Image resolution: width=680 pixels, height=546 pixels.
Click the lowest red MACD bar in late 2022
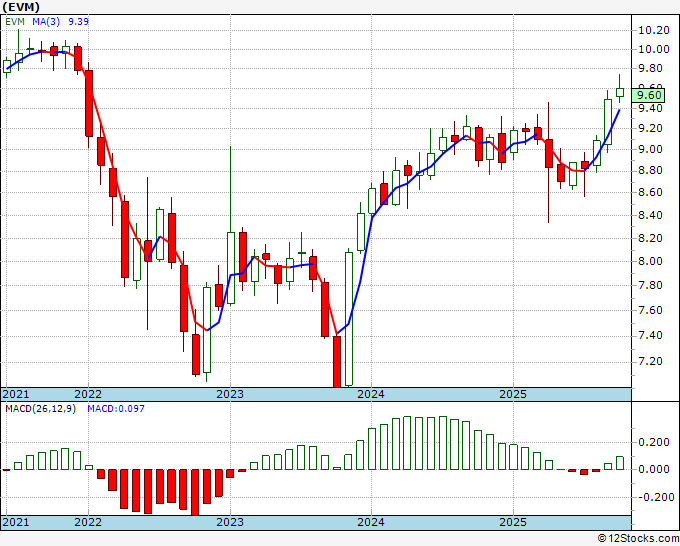coord(195,492)
